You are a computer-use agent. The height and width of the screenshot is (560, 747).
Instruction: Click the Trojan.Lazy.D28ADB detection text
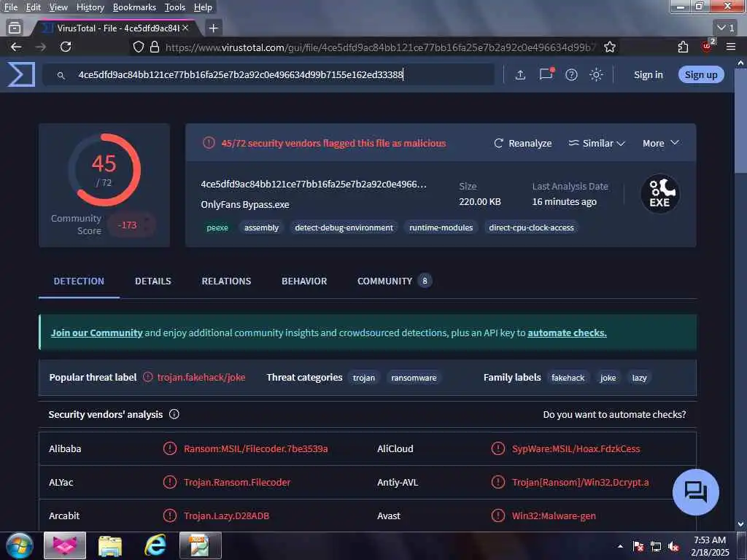(226, 516)
